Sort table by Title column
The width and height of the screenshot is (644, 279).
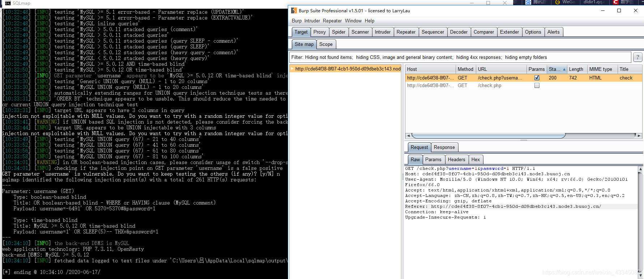click(x=630, y=69)
